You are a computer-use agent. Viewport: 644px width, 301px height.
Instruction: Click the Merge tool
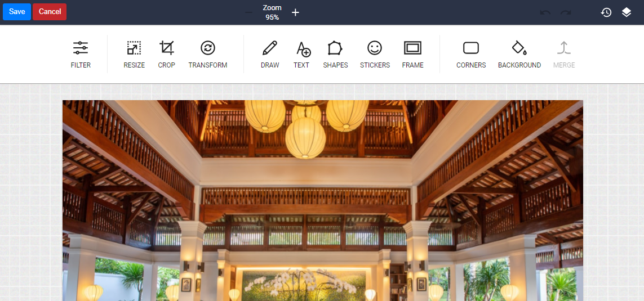point(564,55)
